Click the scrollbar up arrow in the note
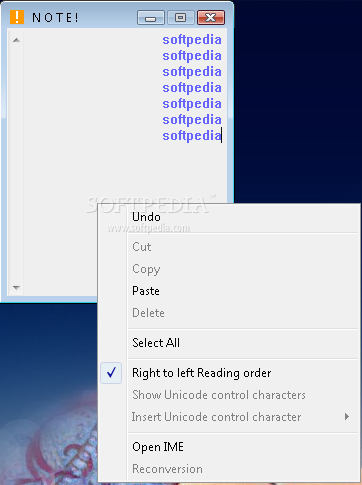This screenshot has width=362, height=485. click(x=16, y=40)
